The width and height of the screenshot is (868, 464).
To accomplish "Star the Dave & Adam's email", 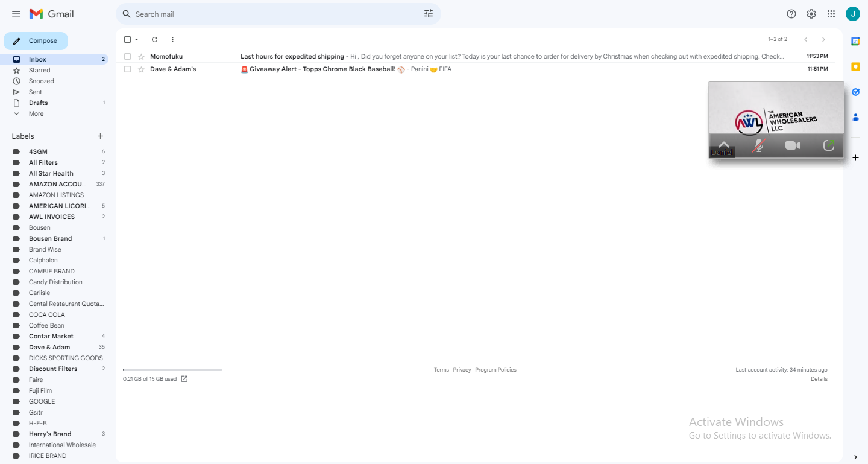I will pos(141,69).
